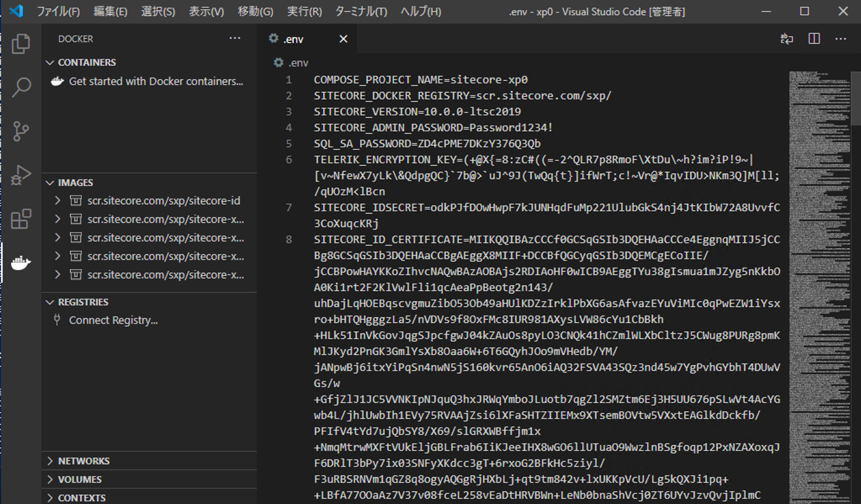This screenshot has width=861, height=504.
Task: Select the Docker icon in activity bar
Action: coord(21,263)
